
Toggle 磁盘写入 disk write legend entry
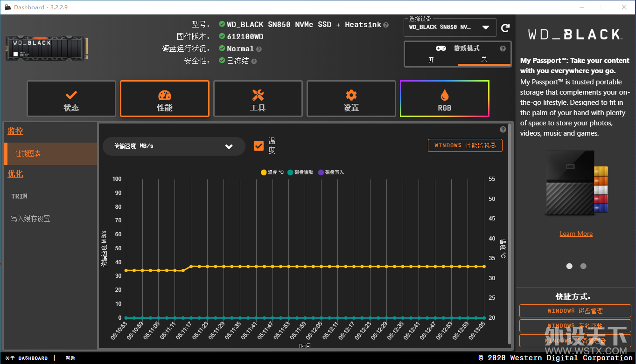click(331, 172)
